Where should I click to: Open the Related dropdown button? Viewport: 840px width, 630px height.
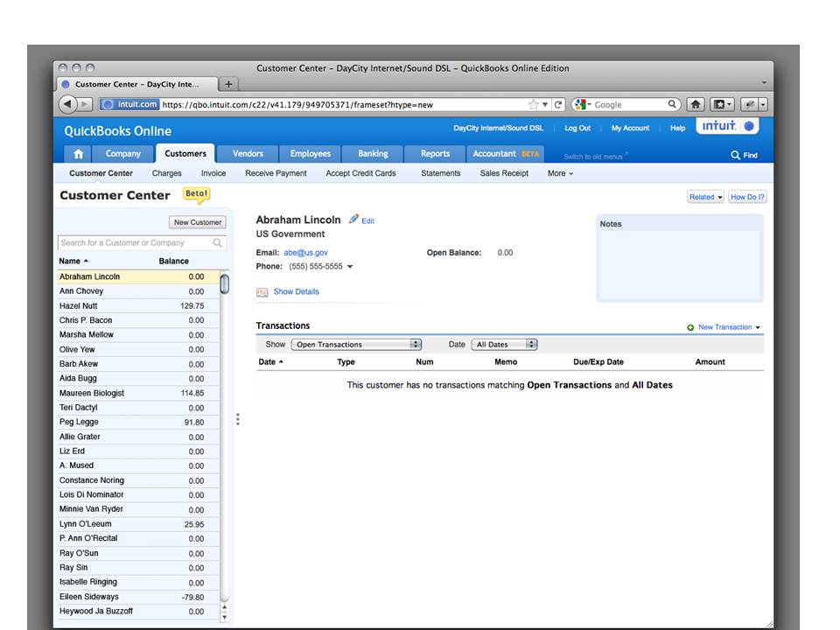(705, 197)
